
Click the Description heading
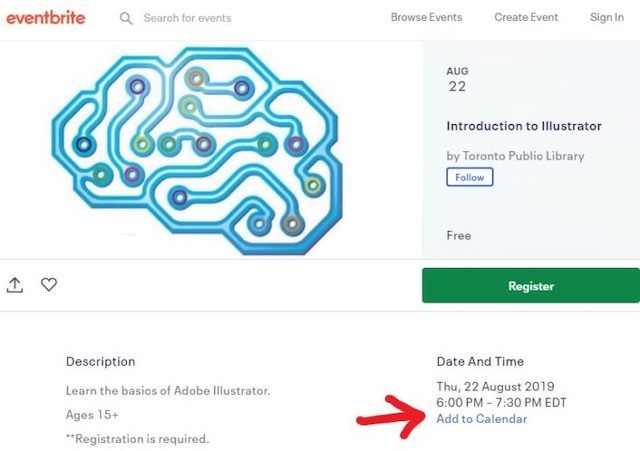pos(100,361)
